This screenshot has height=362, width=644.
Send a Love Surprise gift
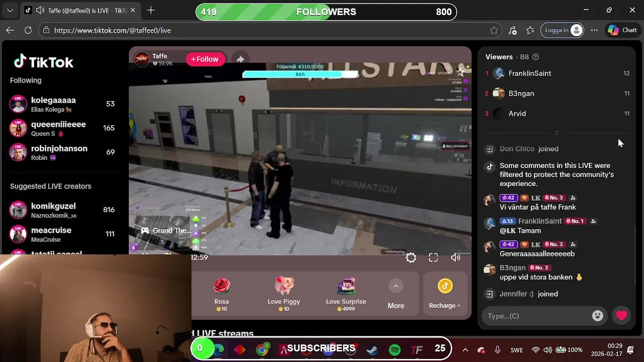coord(346,294)
